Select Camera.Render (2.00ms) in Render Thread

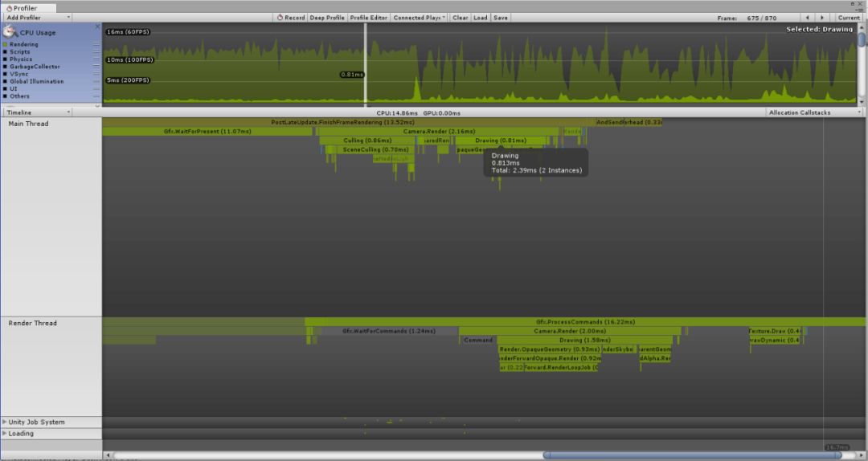pyautogui.click(x=570, y=331)
